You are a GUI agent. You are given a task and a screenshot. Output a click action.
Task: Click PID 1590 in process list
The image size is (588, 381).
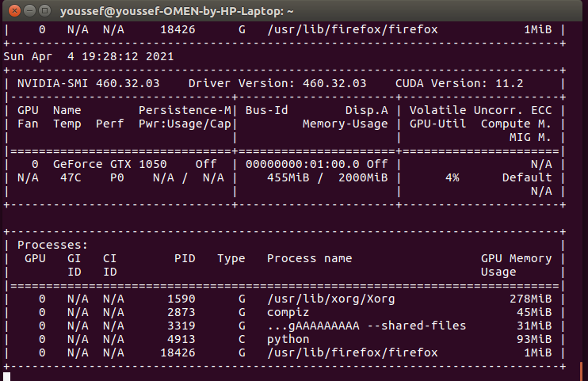tap(181, 299)
